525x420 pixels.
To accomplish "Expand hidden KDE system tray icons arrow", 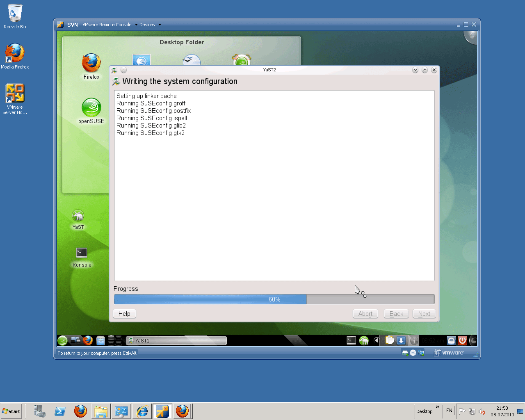I will (x=377, y=340).
